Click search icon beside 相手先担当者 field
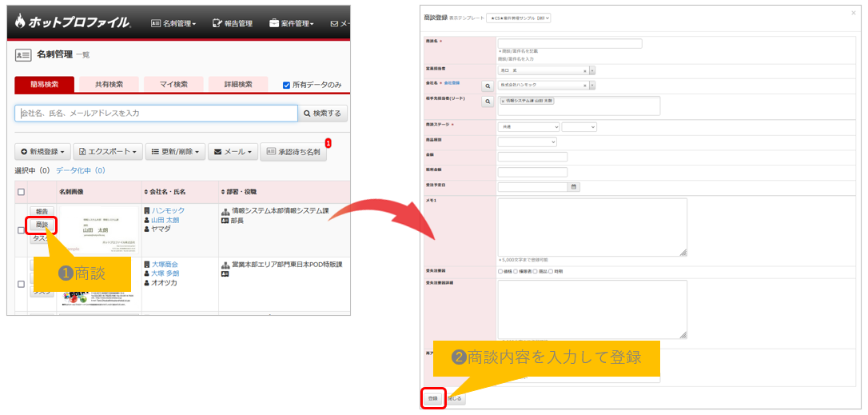Image resolution: width=868 pixels, height=415 pixels. pyautogui.click(x=487, y=101)
